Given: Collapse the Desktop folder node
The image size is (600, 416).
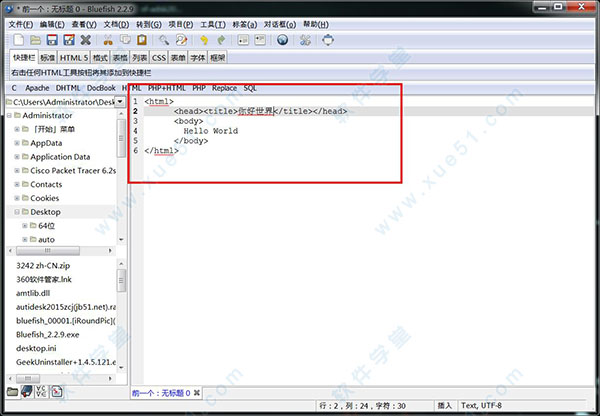Looking at the screenshot, I should pyautogui.click(x=17, y=212).
